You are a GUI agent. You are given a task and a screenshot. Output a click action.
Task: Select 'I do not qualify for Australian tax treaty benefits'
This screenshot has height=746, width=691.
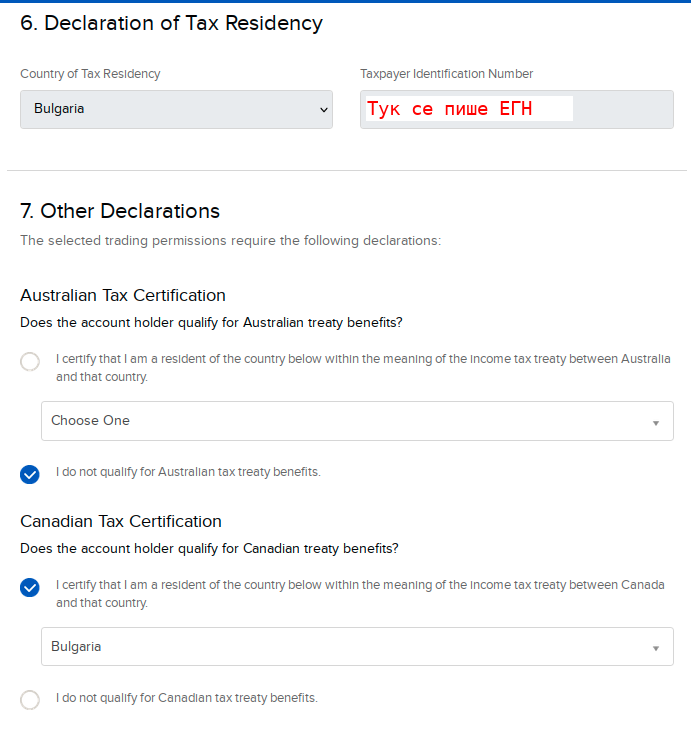tap(30, 474)
